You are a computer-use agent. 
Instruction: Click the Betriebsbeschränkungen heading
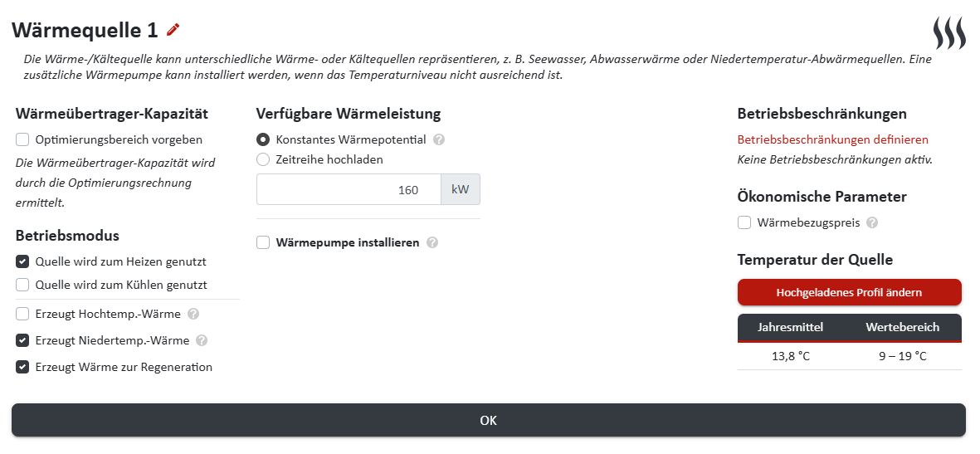tap(822, 114)
